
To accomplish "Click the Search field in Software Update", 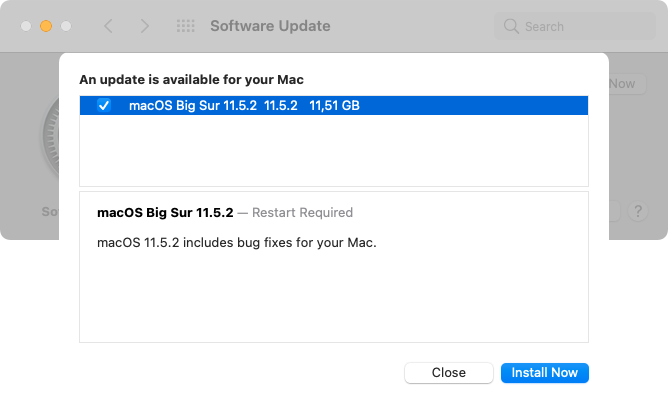I will click(575, 26).
